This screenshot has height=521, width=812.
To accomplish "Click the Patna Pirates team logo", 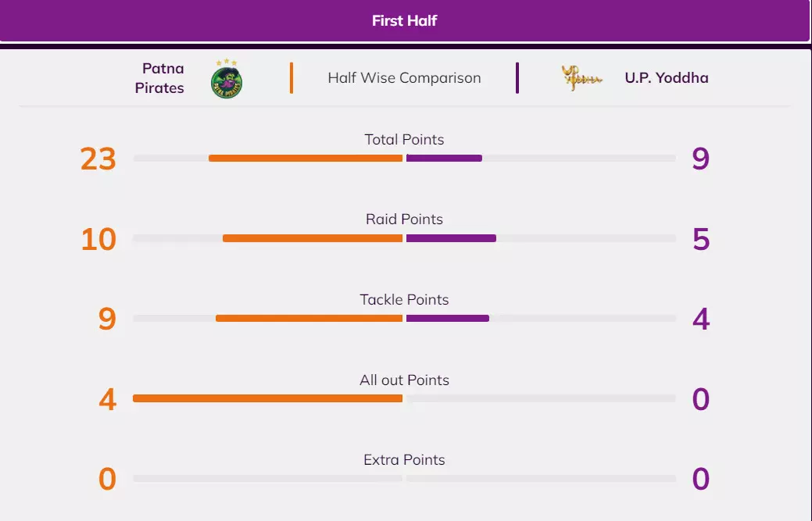I will click(227, 80).
